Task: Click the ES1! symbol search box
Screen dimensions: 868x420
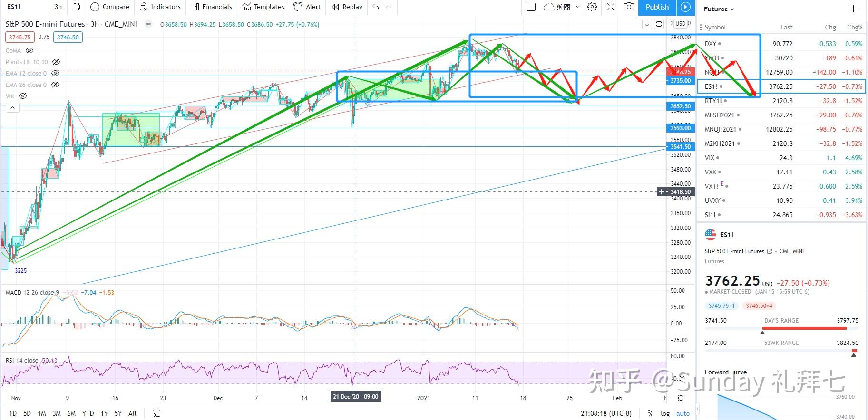Action: pyautogui.click(x=24, y=7)
